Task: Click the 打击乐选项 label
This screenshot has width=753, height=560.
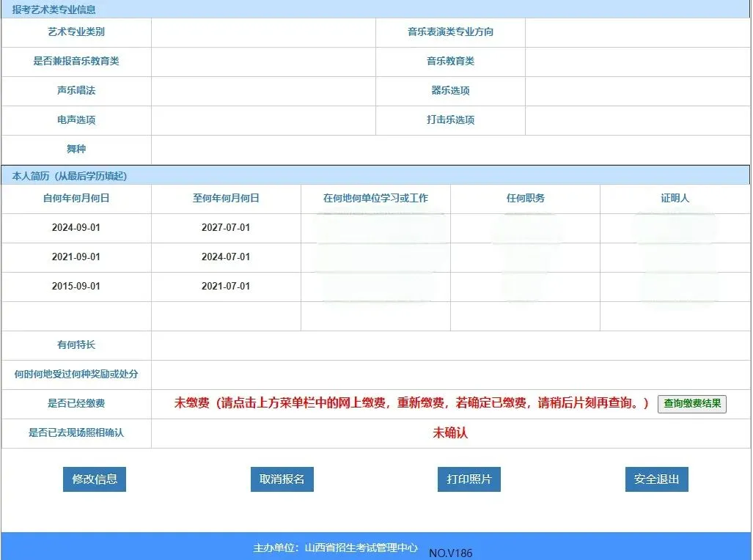Action: click(x=450, y=119)
